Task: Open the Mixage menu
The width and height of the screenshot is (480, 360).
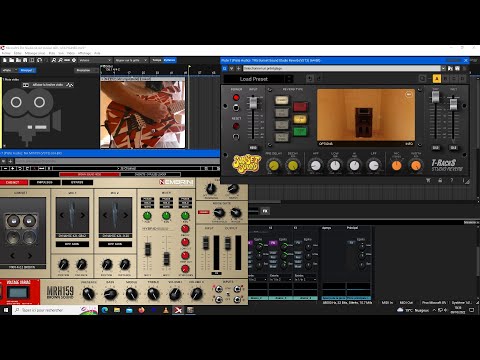Action: (x=35, y=53)
